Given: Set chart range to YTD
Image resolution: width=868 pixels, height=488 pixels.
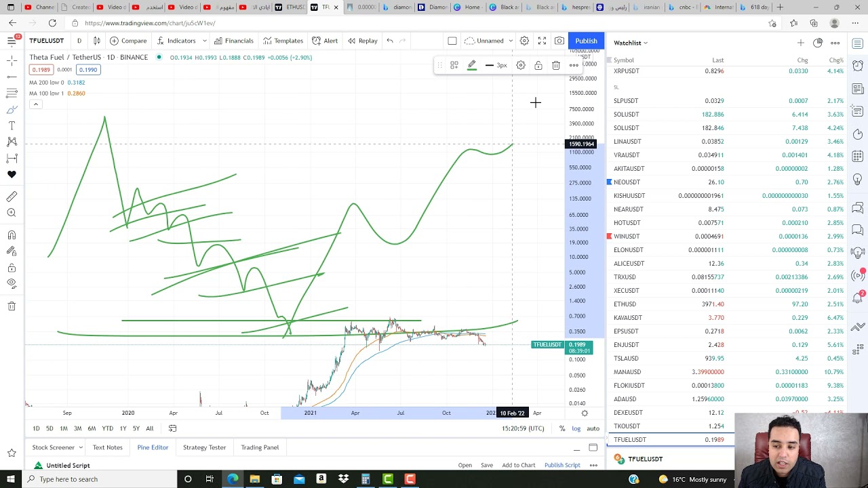Looking at the screenshot, I should click(107, 428).
